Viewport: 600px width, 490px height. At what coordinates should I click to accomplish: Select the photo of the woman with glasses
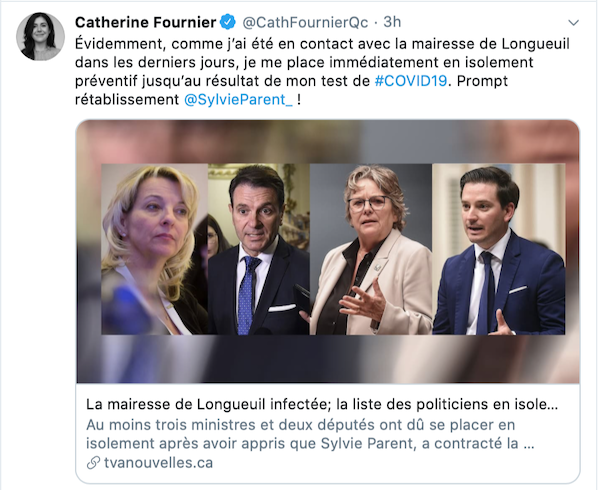click(371, 249)
